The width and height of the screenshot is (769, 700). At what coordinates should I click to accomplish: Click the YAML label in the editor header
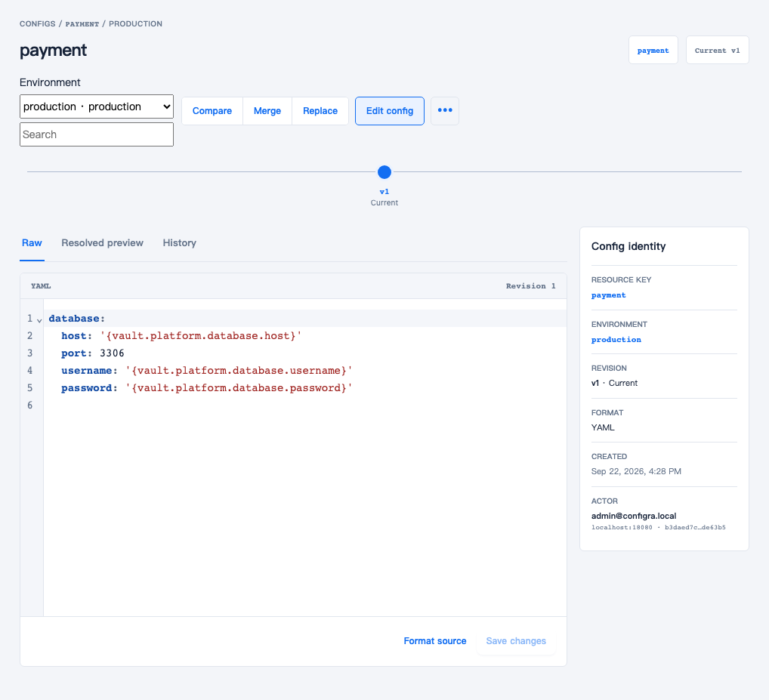41,285
